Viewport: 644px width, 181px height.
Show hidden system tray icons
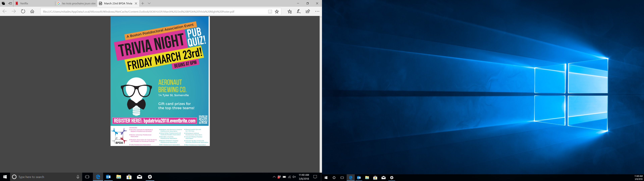pos(274,177)
